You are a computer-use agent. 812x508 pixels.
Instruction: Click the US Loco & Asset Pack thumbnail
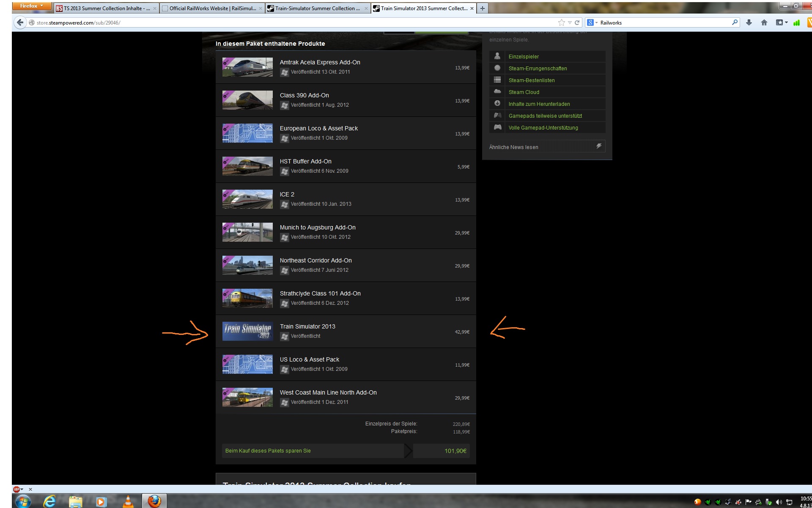(x=247, y=364)
